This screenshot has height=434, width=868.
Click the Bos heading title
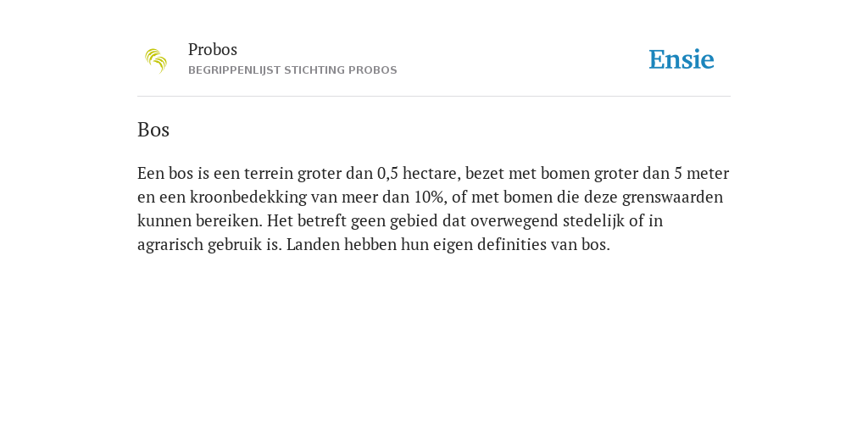153,130
